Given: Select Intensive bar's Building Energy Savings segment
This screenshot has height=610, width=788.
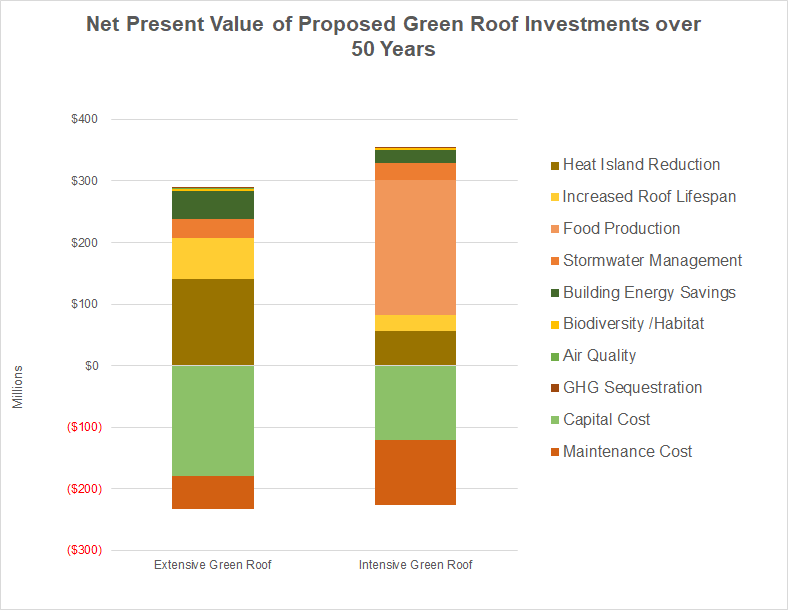Looking at the screenshot, I should (x=416, y=157).
